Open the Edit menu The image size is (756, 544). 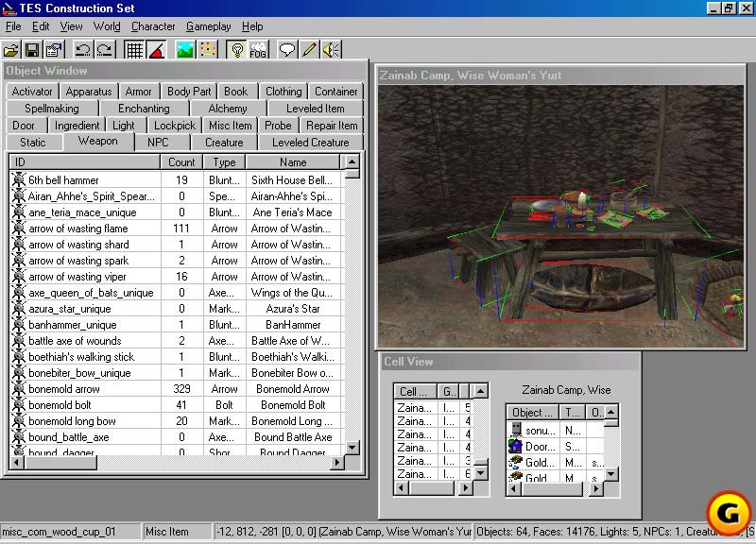coord(41,26)
